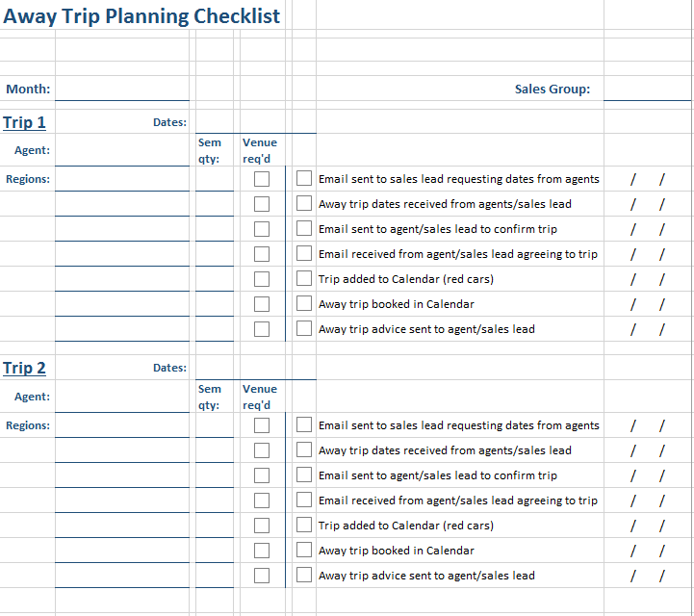The image size is (694, 616).
Task: Select the Sales Group input field
Action: click(647, 89)
